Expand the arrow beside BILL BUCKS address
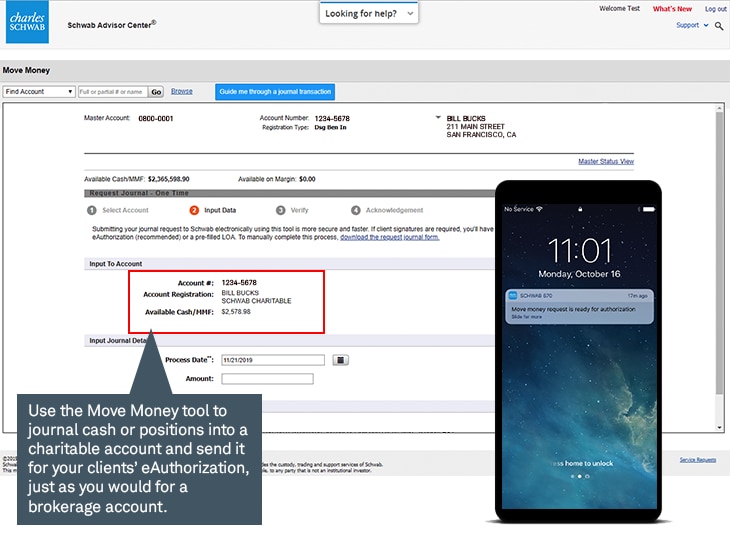This screenshot has height=538, width=730. [x=438, y=118]
